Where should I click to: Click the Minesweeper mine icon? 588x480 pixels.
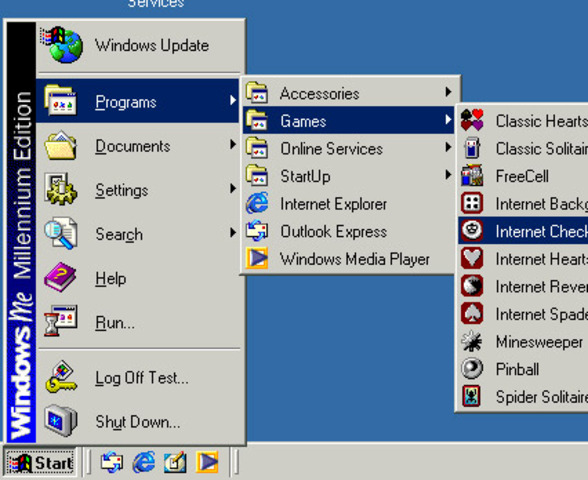(x=472, y=341)
